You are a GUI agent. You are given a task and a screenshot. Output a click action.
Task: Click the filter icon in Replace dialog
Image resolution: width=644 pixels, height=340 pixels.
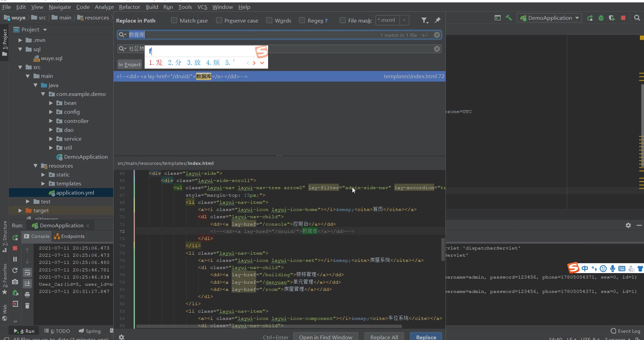coord(424,20)
